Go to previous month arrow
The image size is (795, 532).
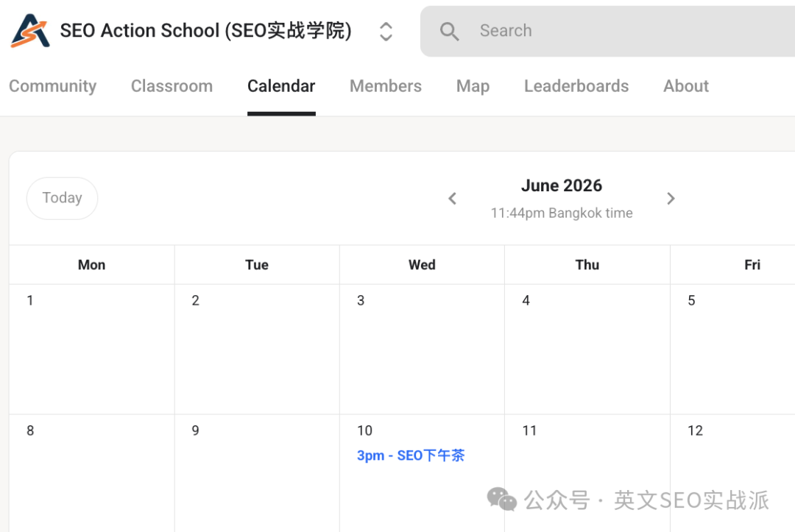(x=453, y=199)
